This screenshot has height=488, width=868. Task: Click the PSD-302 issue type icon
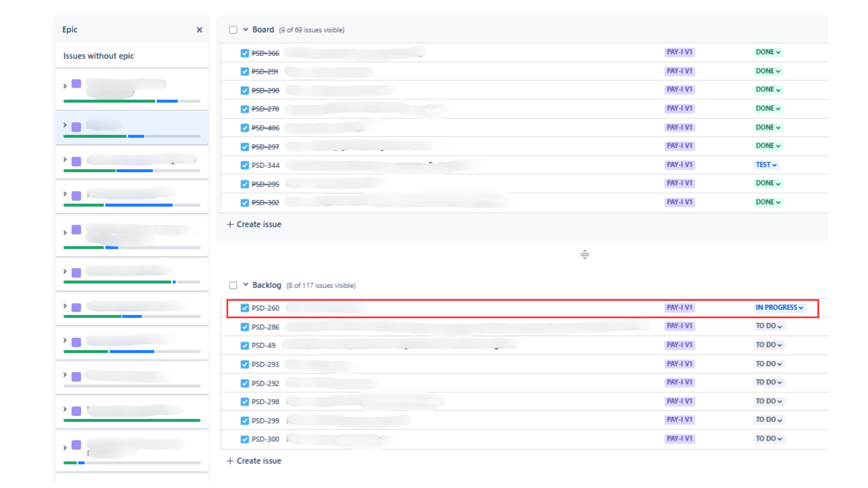[x=245, y=202]
